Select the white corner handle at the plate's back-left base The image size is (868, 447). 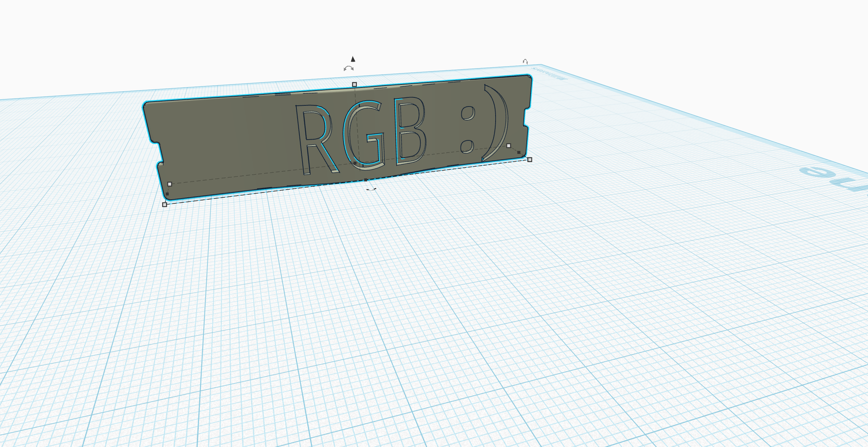170,184
